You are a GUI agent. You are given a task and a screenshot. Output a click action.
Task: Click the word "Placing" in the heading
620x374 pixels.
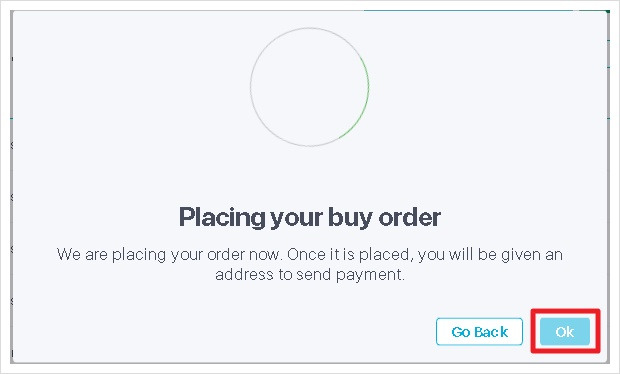222,217
